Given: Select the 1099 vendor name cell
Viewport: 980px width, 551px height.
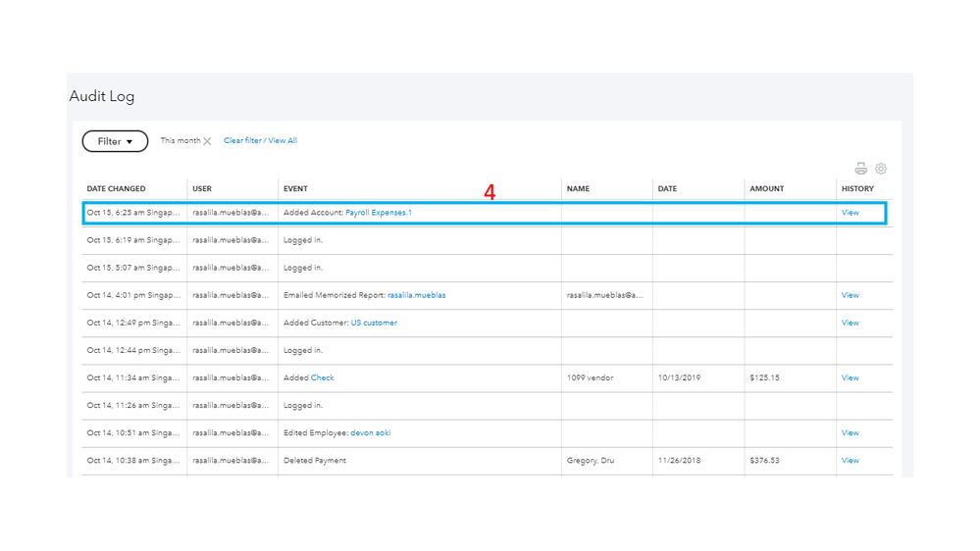Looking at the screenshot, I should click(590, 377).
